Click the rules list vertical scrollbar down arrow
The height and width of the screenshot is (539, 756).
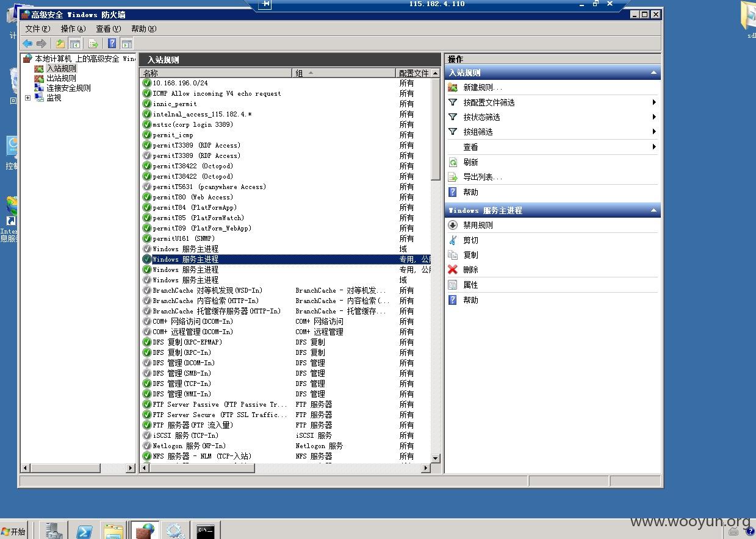[435, 459]
